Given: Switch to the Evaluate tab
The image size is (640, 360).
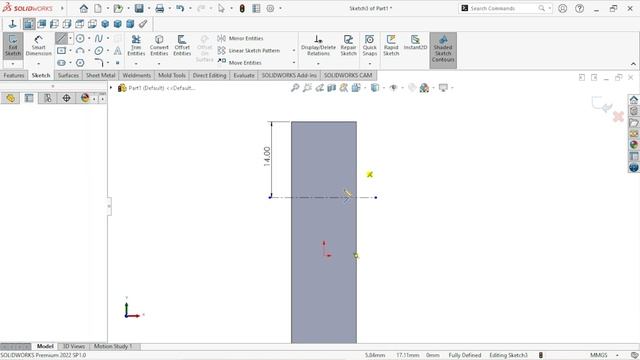Looking at the screenshot, I should [x=244, y=76].
